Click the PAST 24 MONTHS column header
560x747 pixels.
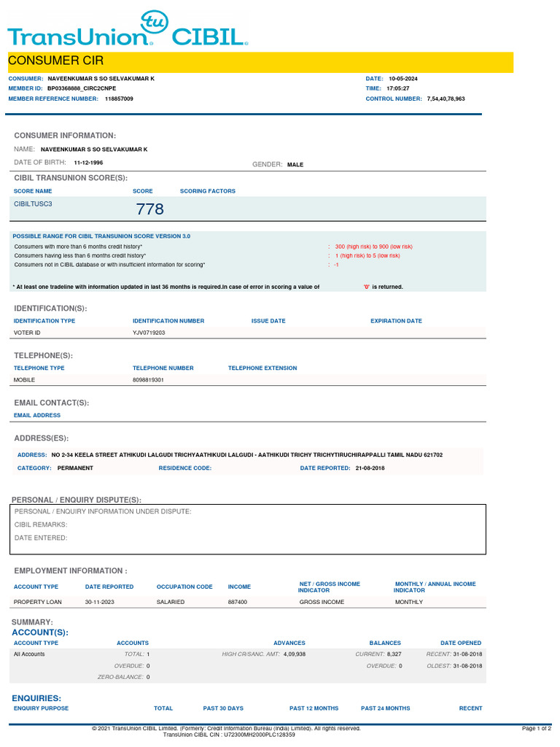click(x=385, y=708)
